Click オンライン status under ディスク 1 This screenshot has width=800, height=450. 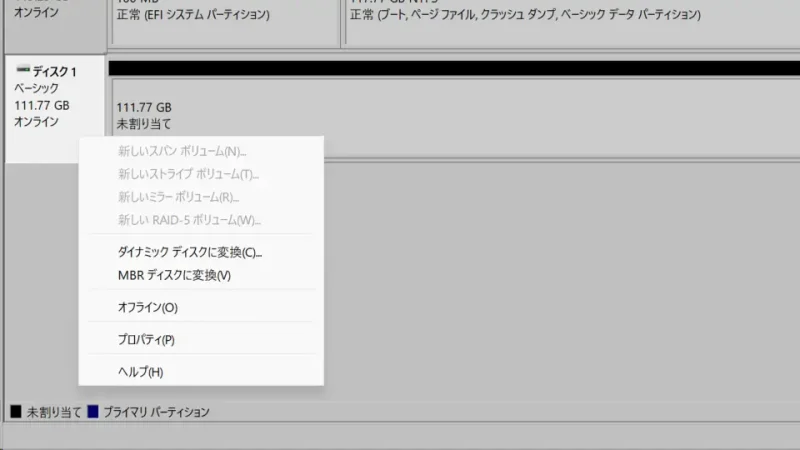36,122
